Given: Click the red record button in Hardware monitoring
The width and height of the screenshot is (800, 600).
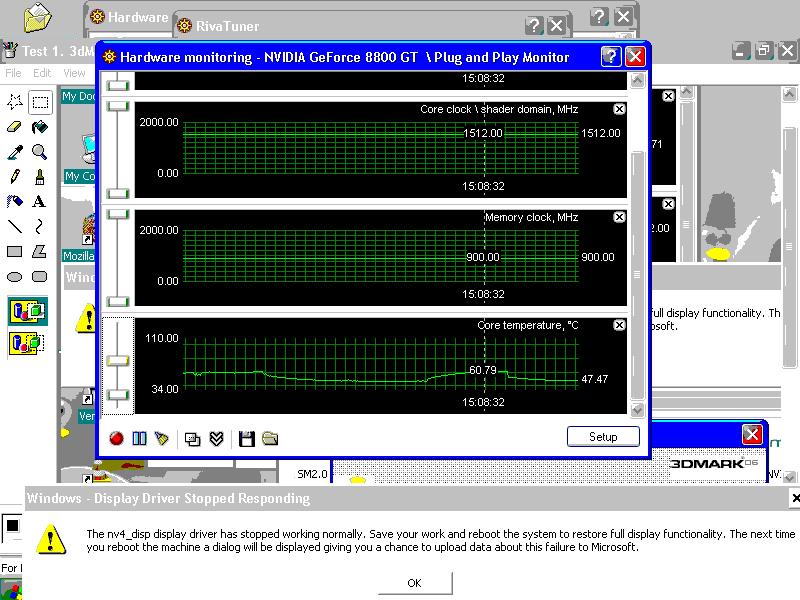Looking at the screenshot, I should pos(116,438).
